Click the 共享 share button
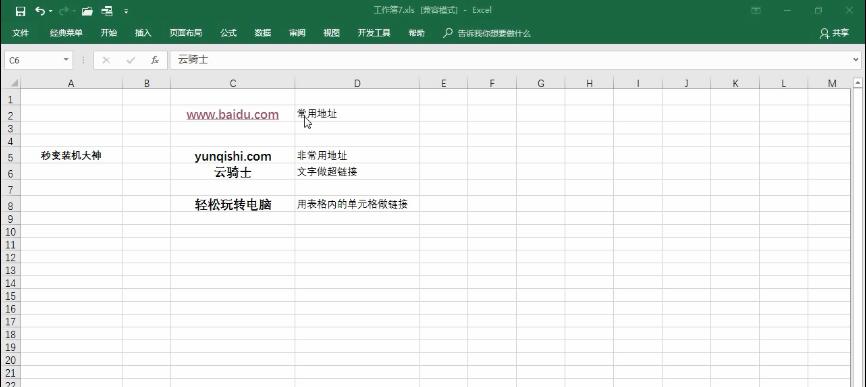866x387 pixels. pyautogui.click(x=835, y=33)
